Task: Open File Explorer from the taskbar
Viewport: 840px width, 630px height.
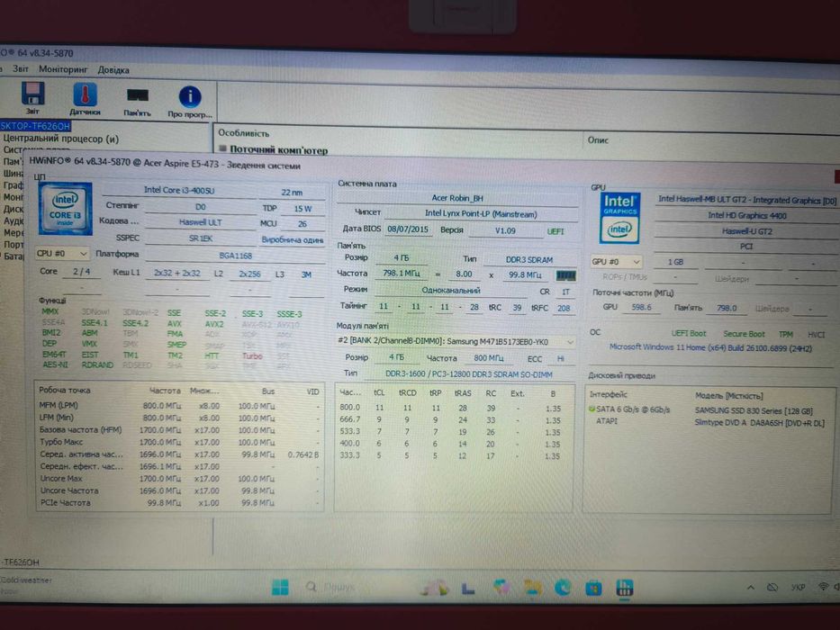Action: pos(532,588)
